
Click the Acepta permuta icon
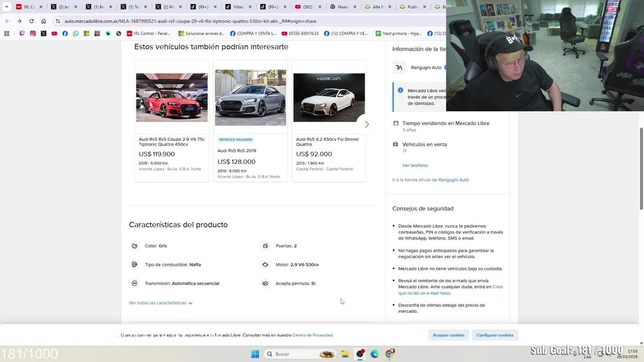pyautogui.click(x=265, y=284)
